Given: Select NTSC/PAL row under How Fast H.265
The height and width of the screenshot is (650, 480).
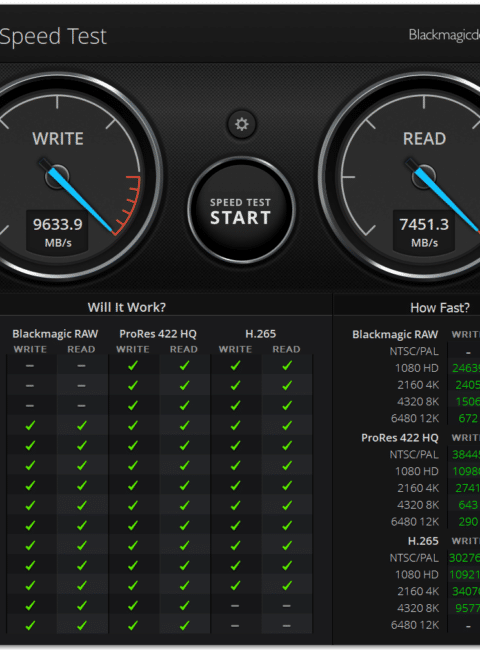Looking at the screenshot, I should point(414,558).
